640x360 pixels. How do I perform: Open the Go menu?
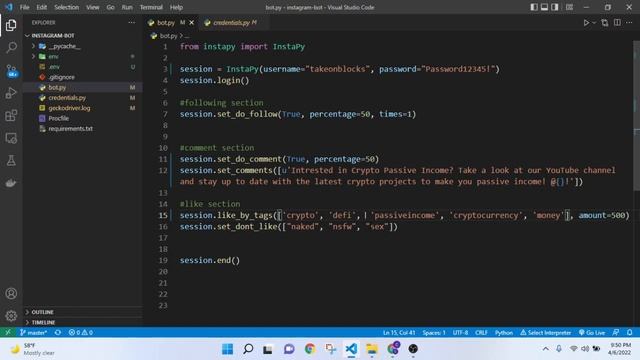[x=111, y=7]
